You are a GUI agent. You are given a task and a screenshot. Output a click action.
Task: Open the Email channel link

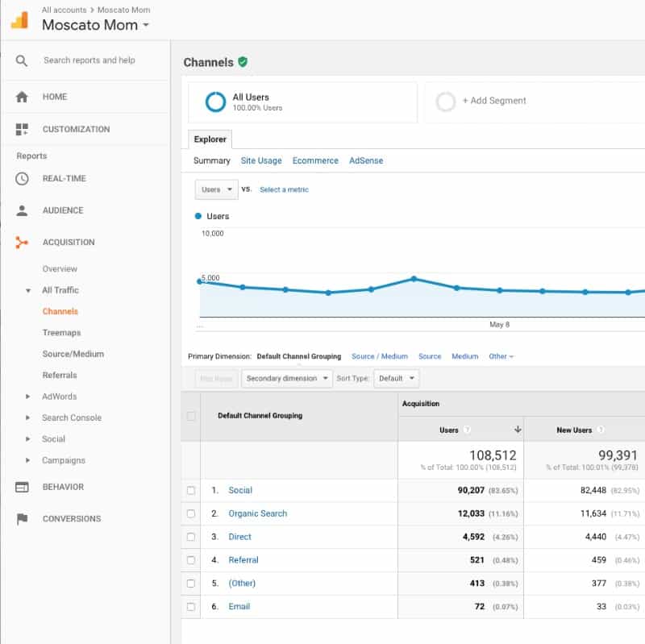[239, 607]
